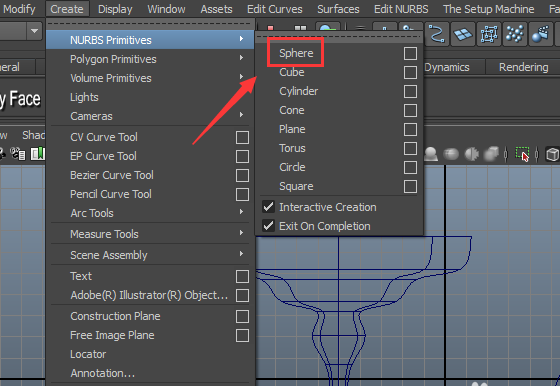
Task: Open the Display menu
Action: [115, 9]
